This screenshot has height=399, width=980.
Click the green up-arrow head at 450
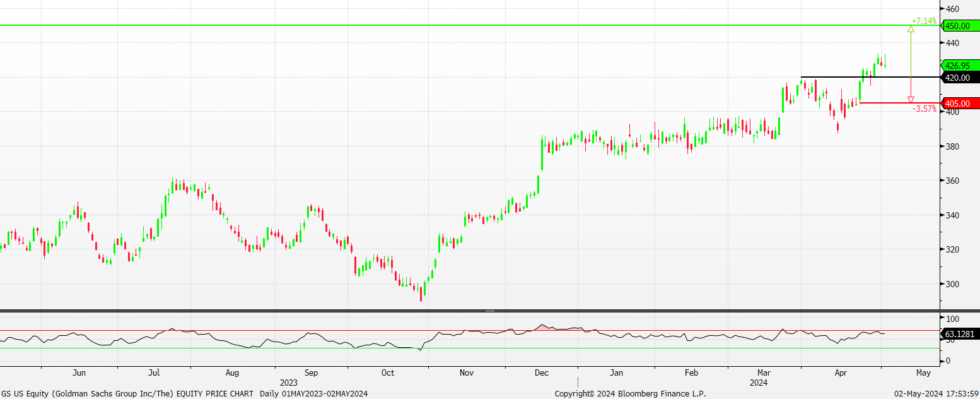[x=911, y=28]
